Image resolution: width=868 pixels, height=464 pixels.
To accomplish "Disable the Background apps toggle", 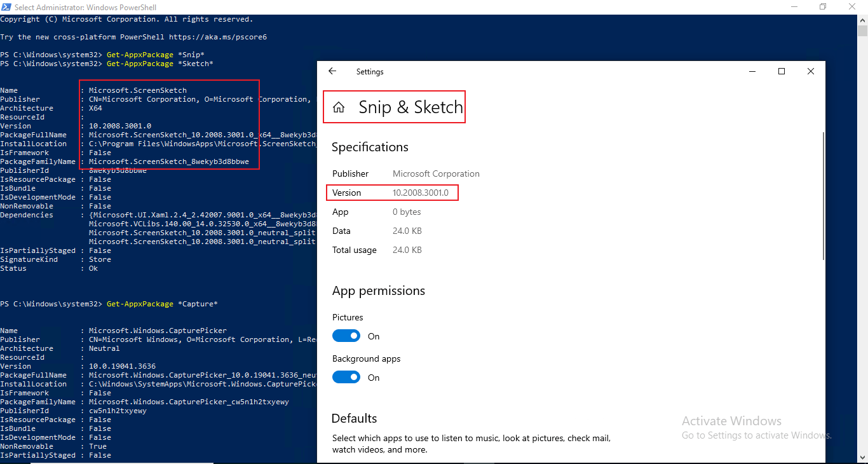I will [x=346, y=377].
